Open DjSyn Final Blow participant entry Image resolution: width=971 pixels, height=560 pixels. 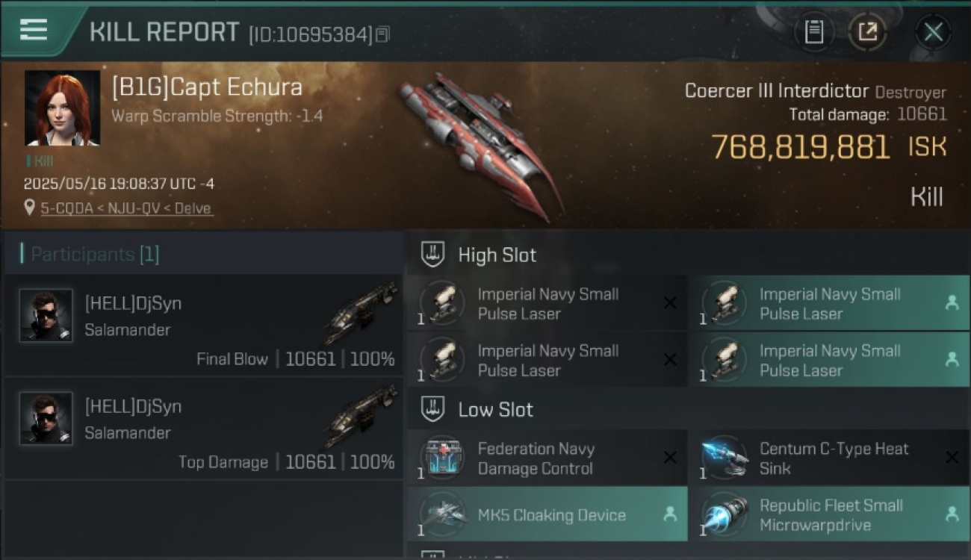coord(203,325)
